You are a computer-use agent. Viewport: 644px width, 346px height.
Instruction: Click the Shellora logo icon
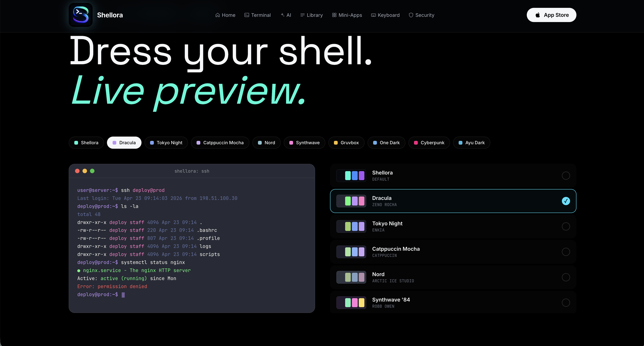click(80, 15)
